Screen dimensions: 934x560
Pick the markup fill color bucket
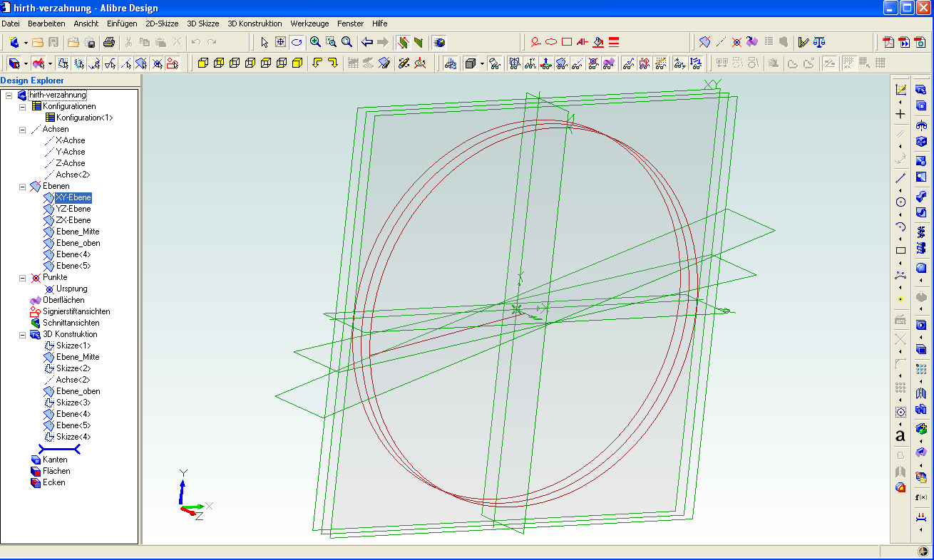tap(598, 42)
